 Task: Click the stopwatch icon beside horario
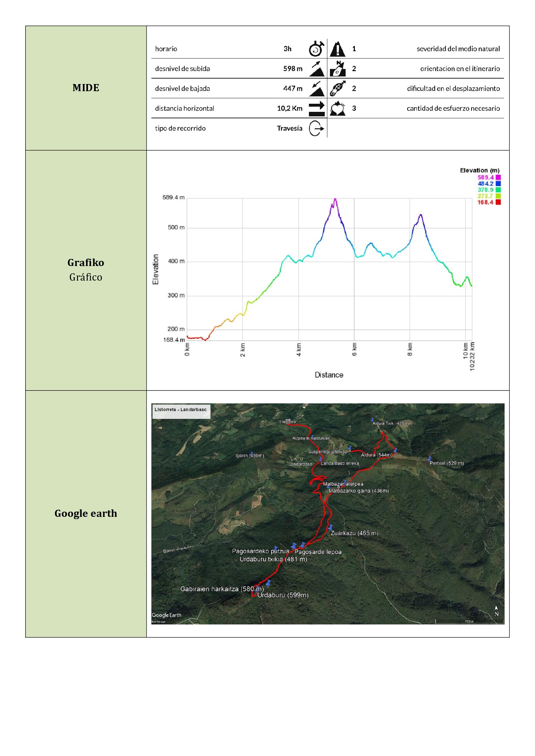point(316,49)
